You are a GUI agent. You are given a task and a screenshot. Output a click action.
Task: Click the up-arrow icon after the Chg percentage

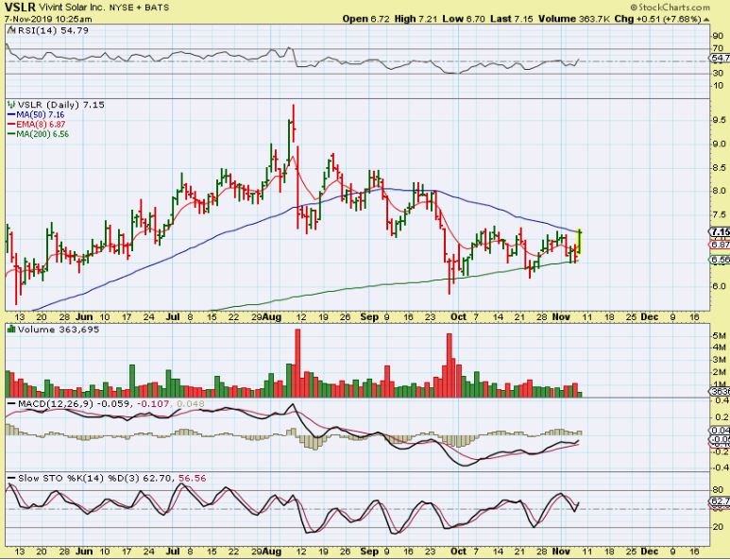click(706, 19)
